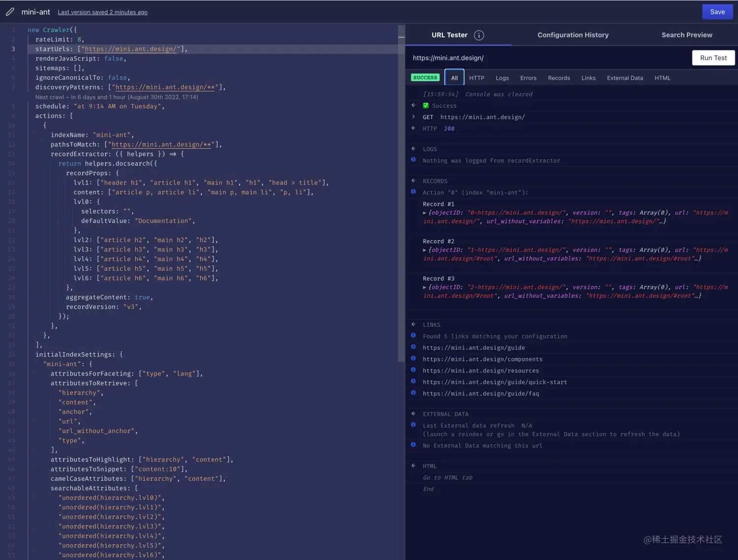Click the arrow icon beside the LINKS heading
738x560 pixels.
point(413,324)
